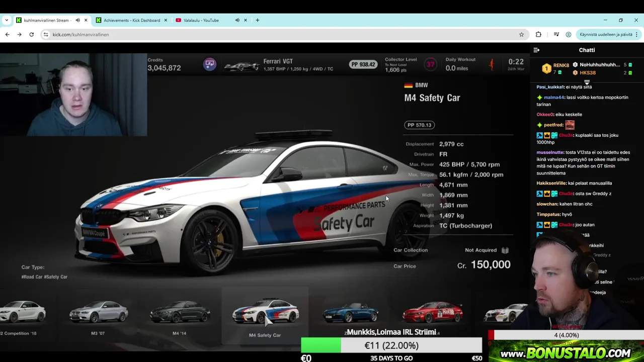Click the Collector Level 37 badge
644x362 pixels.
click(430, 64)
